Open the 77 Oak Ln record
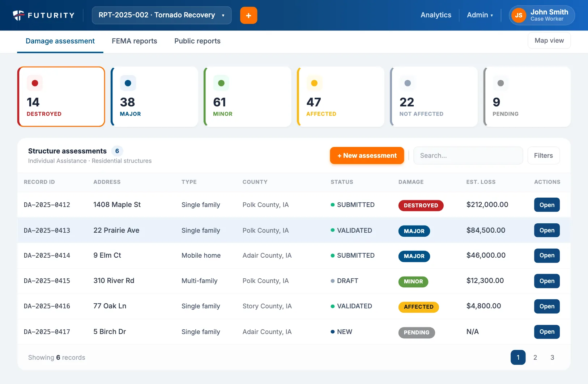The width and height of the screenshot is (588, 384). [x=547, y=306]
